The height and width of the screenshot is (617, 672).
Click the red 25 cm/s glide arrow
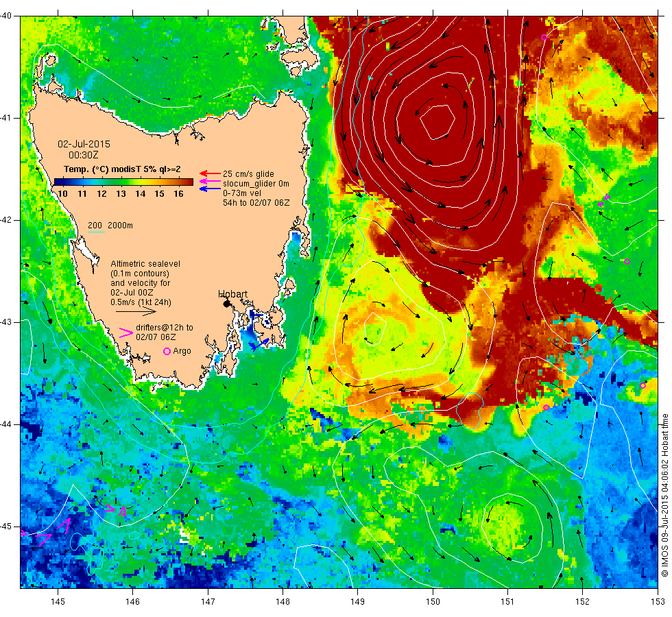[210, 173]
